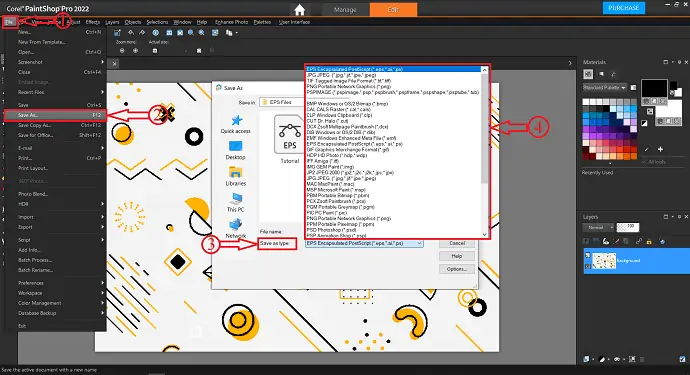
Task: Click Help in Save As dialog
Action: point(457,256)
